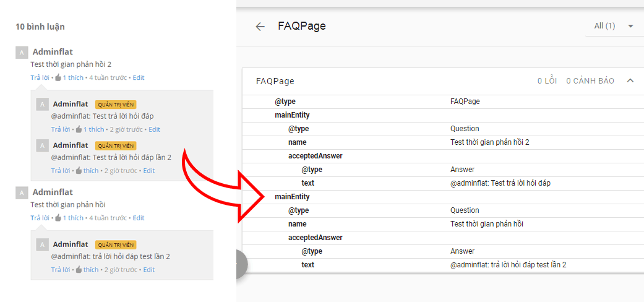Click "Trả lời" under the "Test thời gian phản hồi 2" comment
This screenshot has height=302, width=644.
click(40, 78)
